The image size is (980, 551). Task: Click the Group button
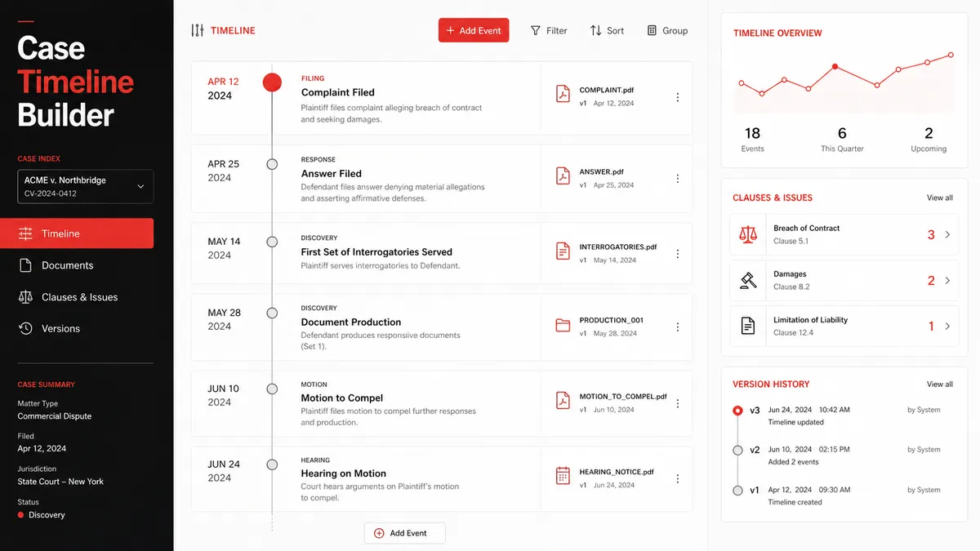(667, 30)
